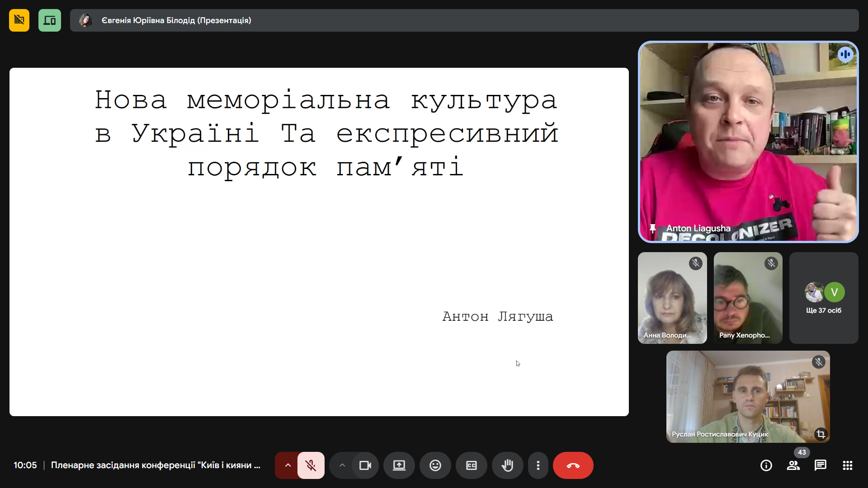The image size is (868, 488).
Task: Raise your hand
Action: (507, 465)
